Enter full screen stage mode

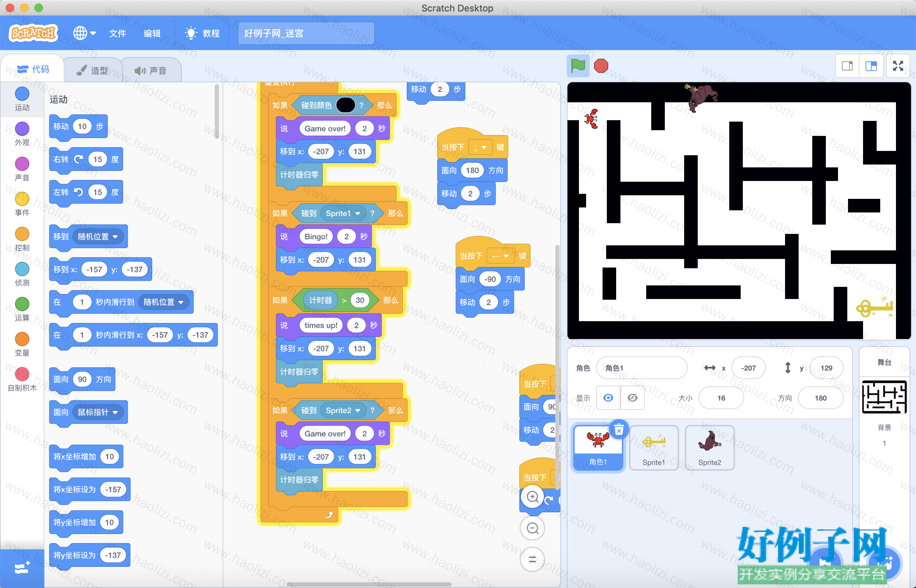[x=898, y=66]
